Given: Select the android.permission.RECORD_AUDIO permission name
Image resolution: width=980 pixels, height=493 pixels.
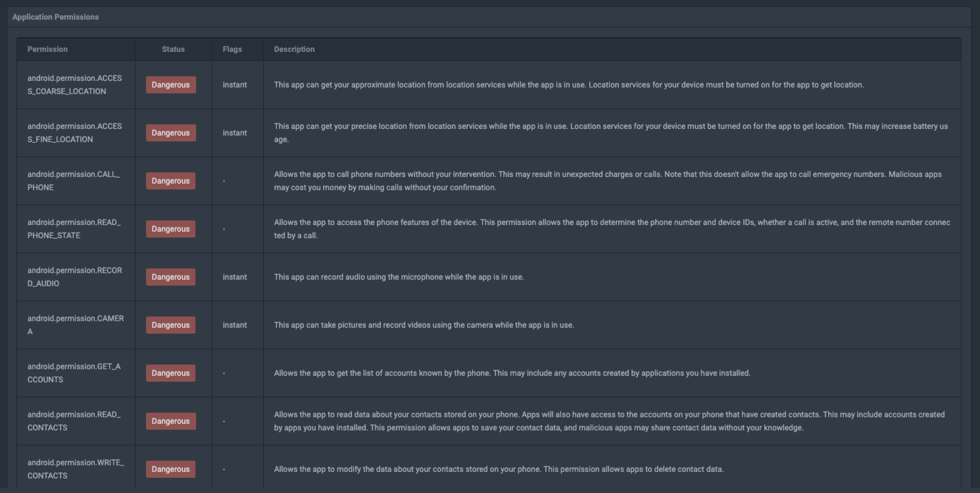Looking at the screenshot, I should [x=74, y=277].
